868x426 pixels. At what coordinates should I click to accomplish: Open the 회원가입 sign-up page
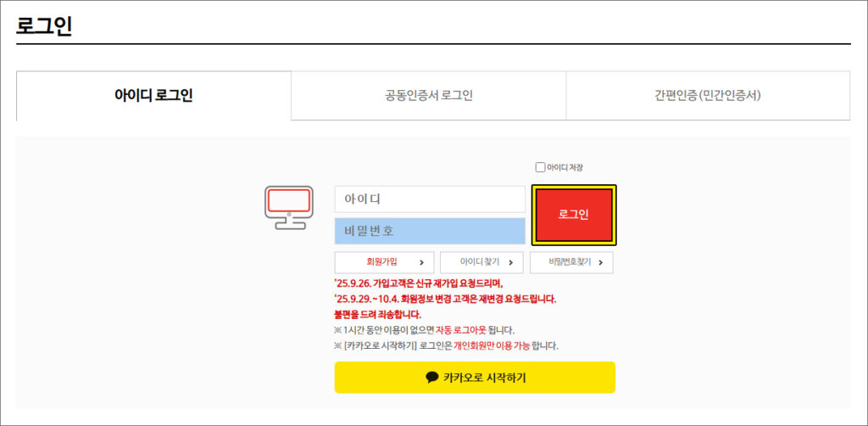pos(381,262)
